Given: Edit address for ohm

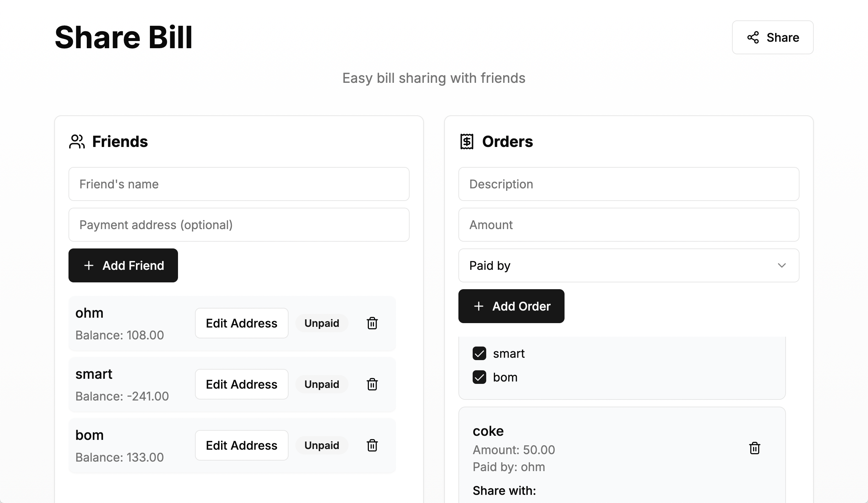Looking at the screenshot, I should click(x=241, y=323).
